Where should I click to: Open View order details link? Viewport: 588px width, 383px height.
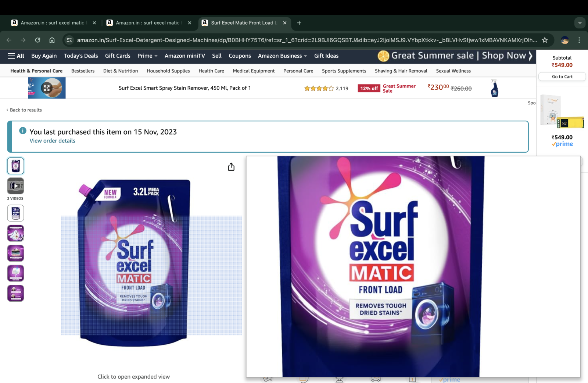coord(53,141)
